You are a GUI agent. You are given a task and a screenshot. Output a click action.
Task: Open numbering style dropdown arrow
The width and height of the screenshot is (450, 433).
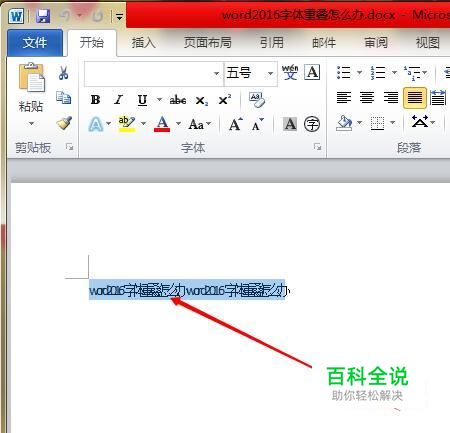(x=394, y=72)
